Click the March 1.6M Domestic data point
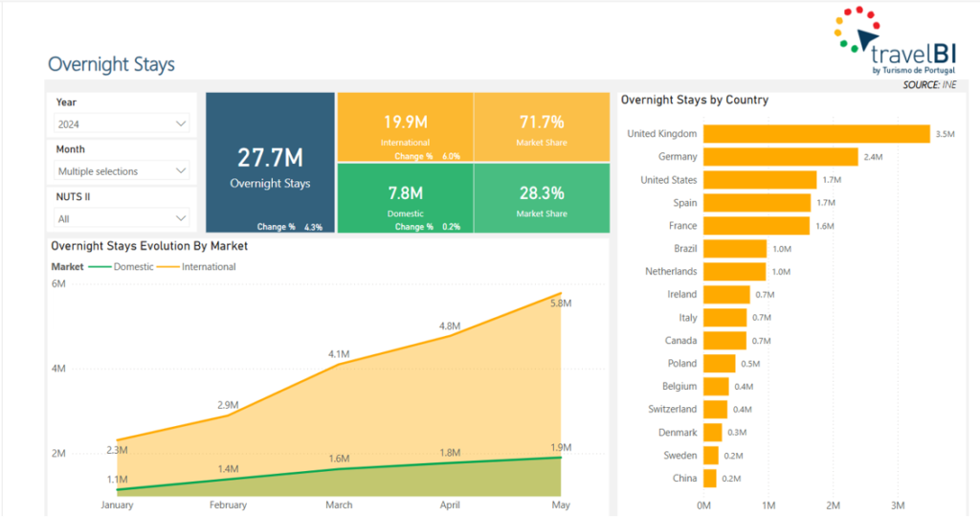 coord(339,468)
